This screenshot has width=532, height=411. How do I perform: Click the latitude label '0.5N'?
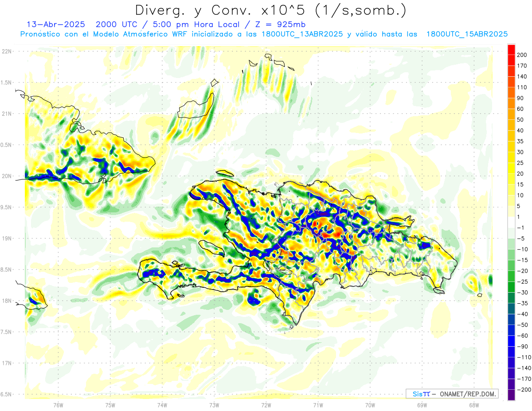click(x=7, y=145)
